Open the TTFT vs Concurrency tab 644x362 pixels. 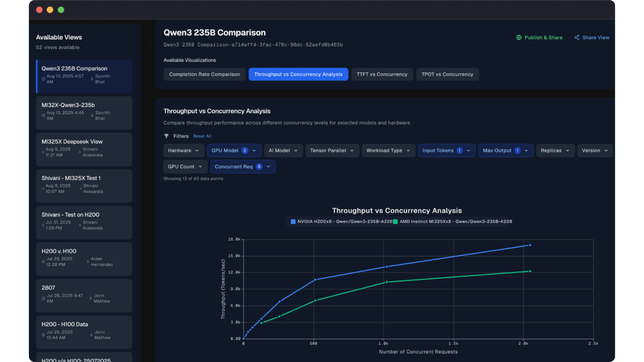click(382, 74)
